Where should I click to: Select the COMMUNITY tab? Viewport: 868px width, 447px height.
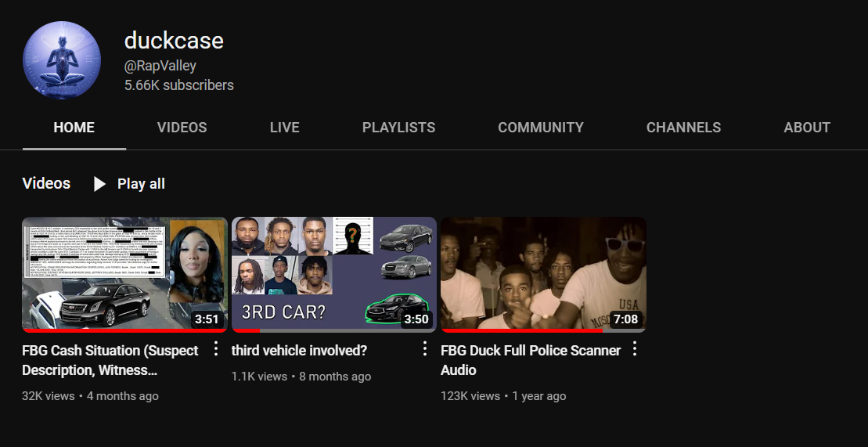541,128
